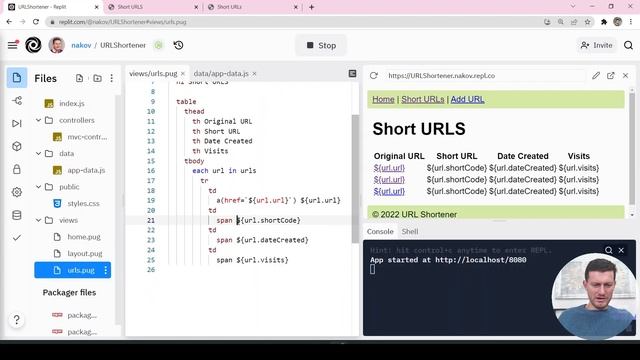This screenshot has height=360, width=640.
Task: Open the Unit tests checkmark icon
Action: tap(17, 238)
